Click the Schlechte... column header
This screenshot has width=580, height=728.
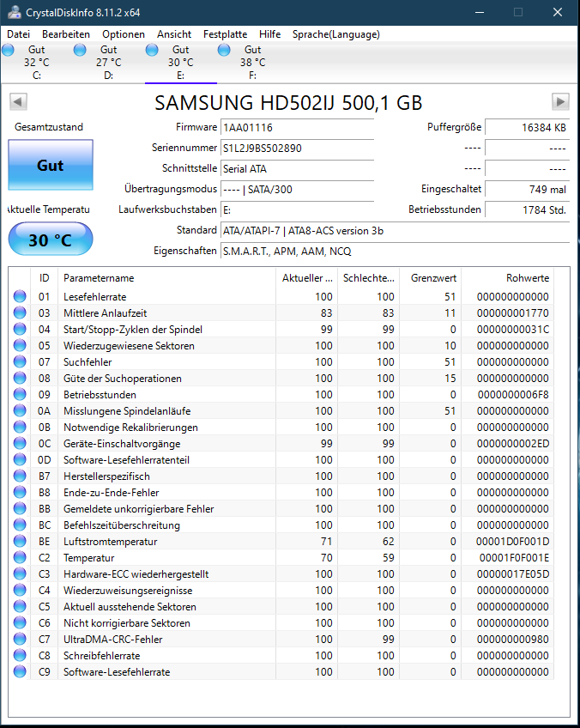pos(368,278)
